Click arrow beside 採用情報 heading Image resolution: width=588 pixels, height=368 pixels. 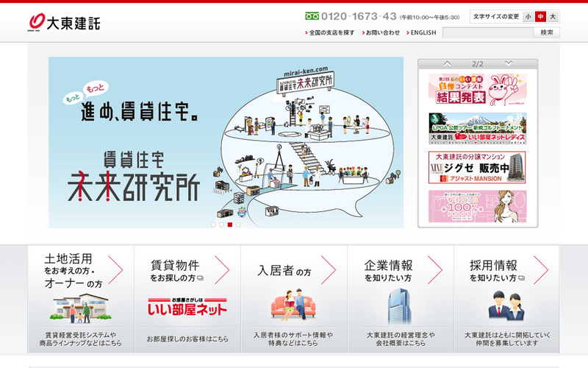(x=541, y=269)
